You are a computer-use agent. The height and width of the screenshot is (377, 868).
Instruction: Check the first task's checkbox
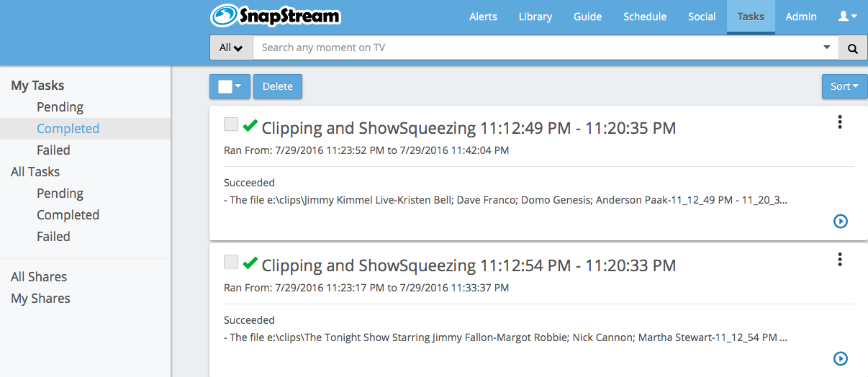pyautogui.click(x=230, y=124)
